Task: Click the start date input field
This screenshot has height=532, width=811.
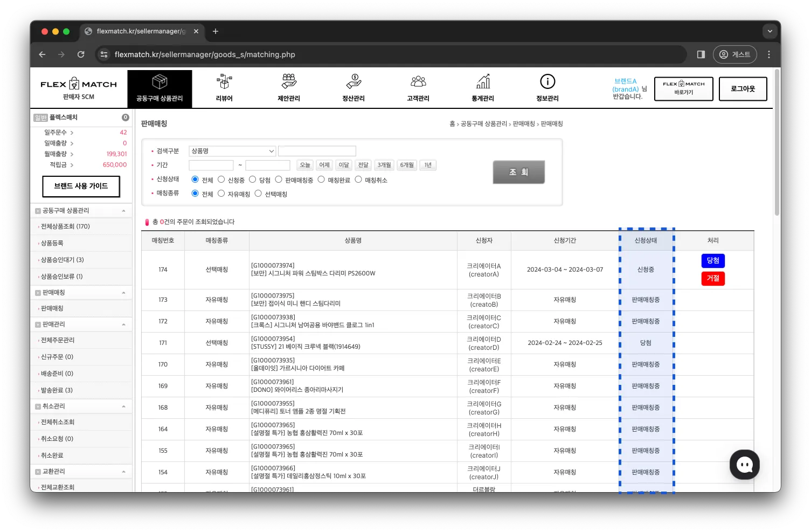Action: click(211, 165)
